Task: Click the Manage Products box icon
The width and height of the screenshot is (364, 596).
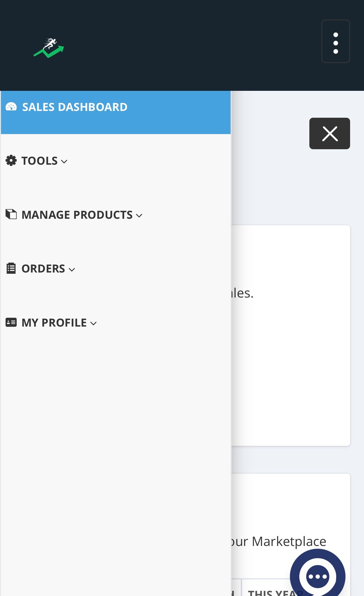Action: [x=11, y=214]
